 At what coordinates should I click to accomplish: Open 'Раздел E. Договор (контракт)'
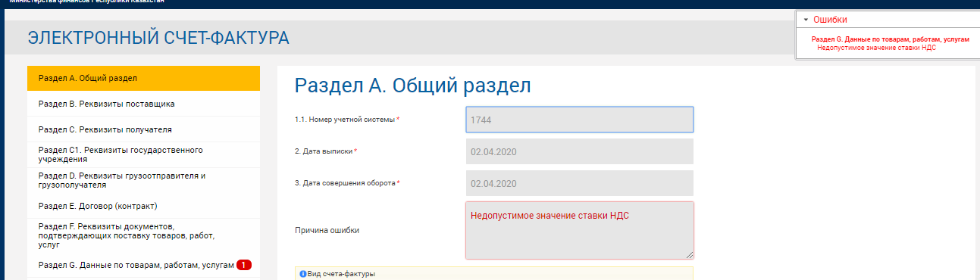(x=143, y=206)
